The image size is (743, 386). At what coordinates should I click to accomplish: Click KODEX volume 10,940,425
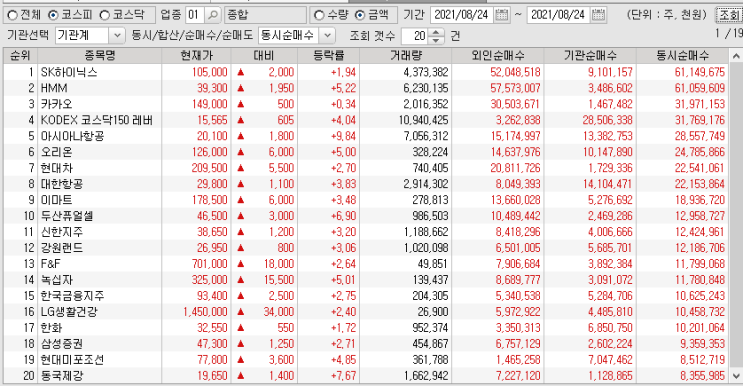[x=423, y=120]
